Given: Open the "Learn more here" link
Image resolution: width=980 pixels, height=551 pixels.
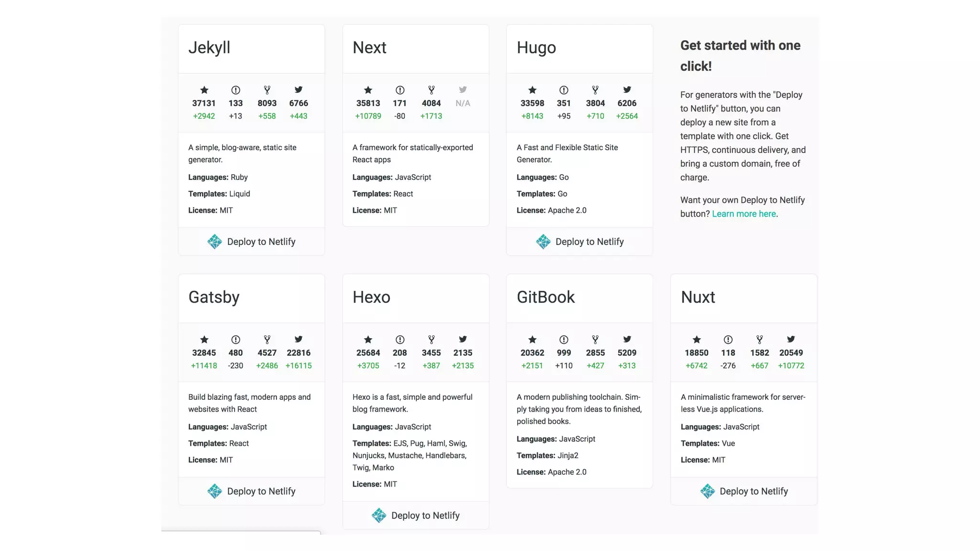Looking at the screenshot, I should click(744, 214).
